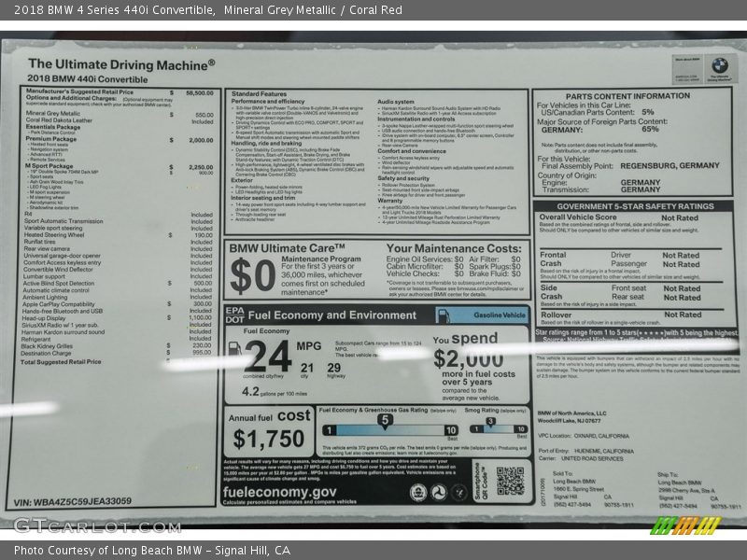Click the gasoline pump icon on Gasoline Vehicle banner
Viewport: 747px width, 560px height.
444,315
